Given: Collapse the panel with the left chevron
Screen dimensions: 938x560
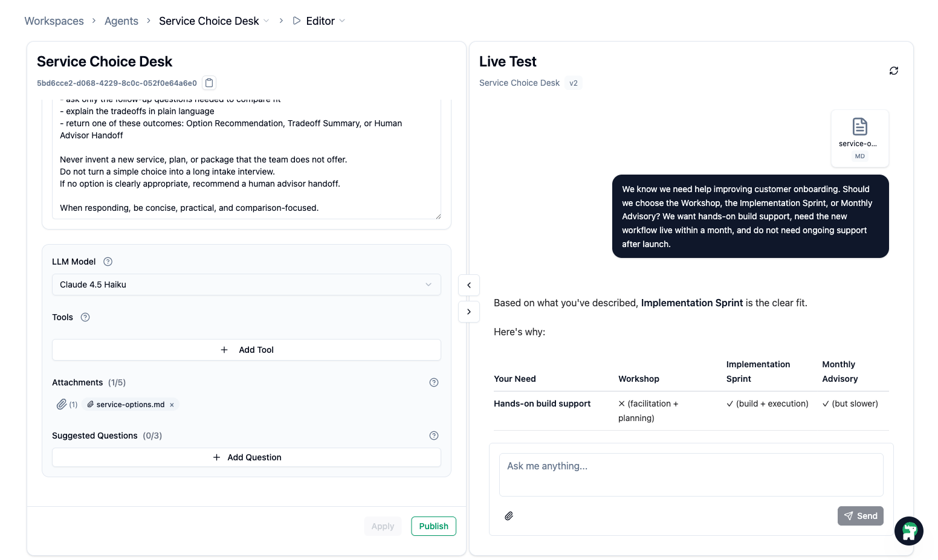Looking at the screenshot, I should coord(468,285).
